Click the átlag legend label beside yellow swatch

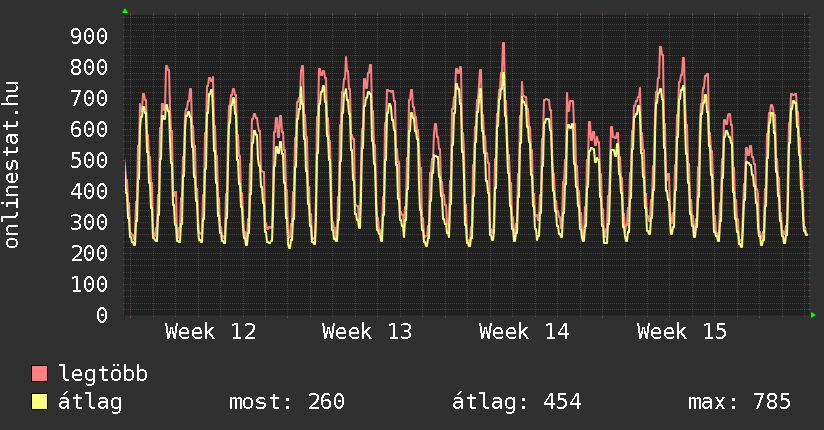coord(90,402)
